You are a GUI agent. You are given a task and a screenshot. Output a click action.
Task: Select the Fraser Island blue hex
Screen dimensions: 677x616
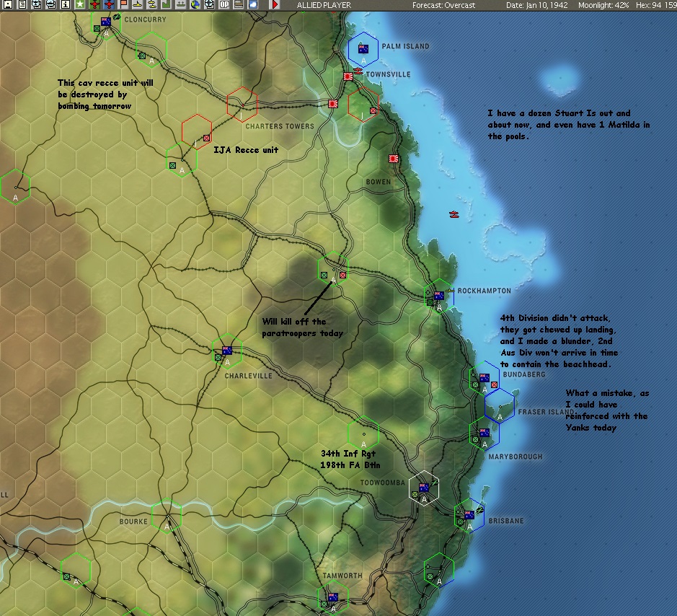500,406
